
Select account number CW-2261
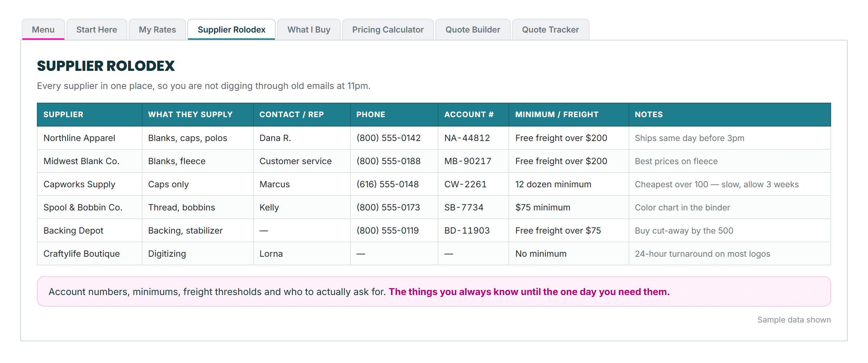pos(473,184)
